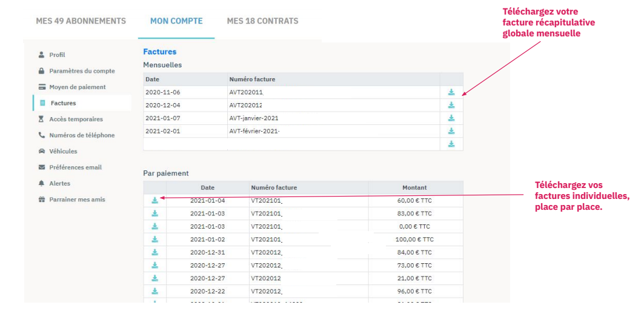This screenshot has height=316, width=644.
Task: Click the amount 100,00 € TTC
Action: [x=414, y=240]
